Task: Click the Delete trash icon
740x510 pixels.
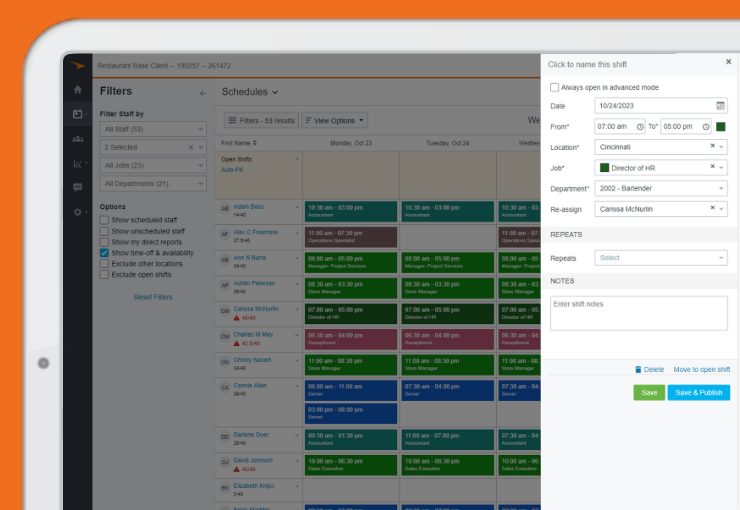Action: coord(638,369)
